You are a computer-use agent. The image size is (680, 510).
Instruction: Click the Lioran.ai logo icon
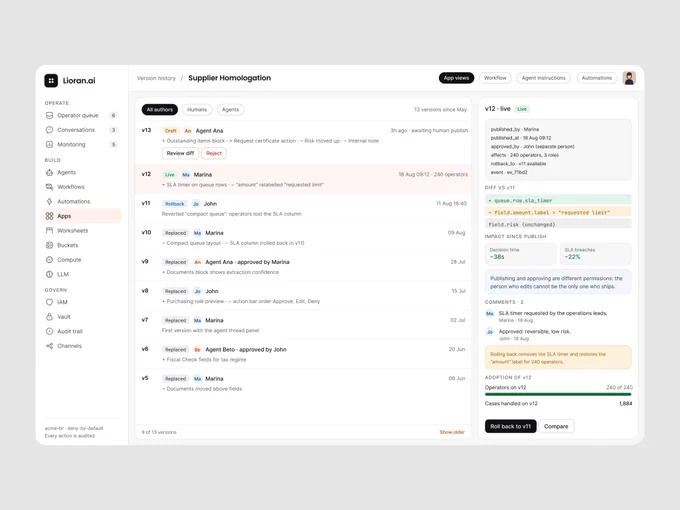tap(51, 80)
